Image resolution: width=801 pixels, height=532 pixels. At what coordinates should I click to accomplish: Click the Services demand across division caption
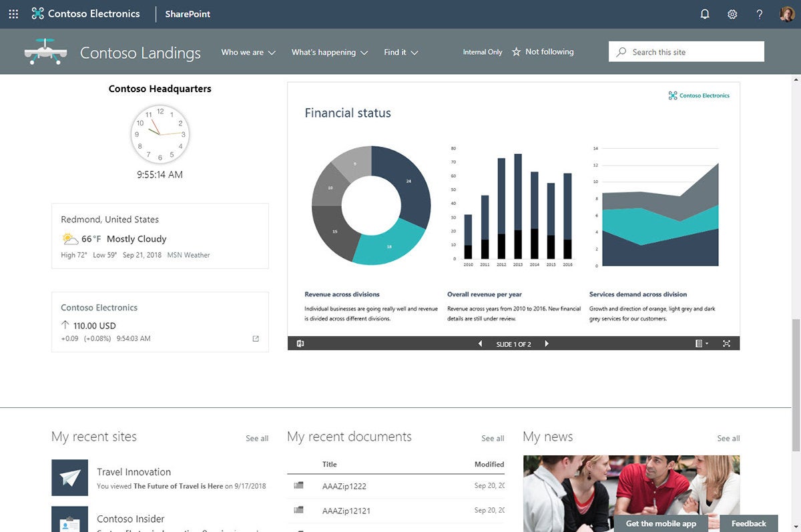(x=638, y=294)
